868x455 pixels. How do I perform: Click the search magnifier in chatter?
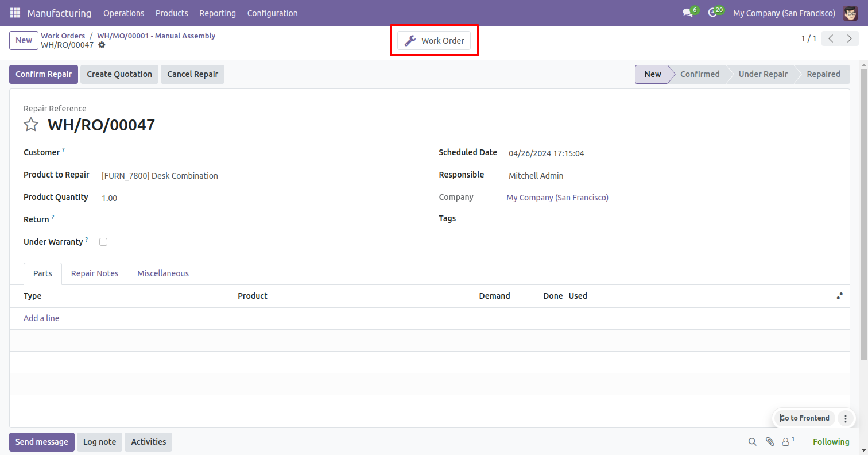752,442
